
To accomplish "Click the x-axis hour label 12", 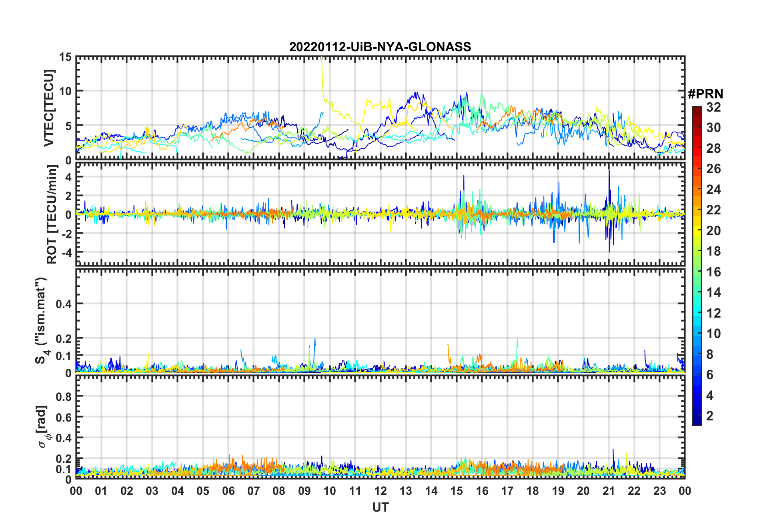I will point(380,491).
